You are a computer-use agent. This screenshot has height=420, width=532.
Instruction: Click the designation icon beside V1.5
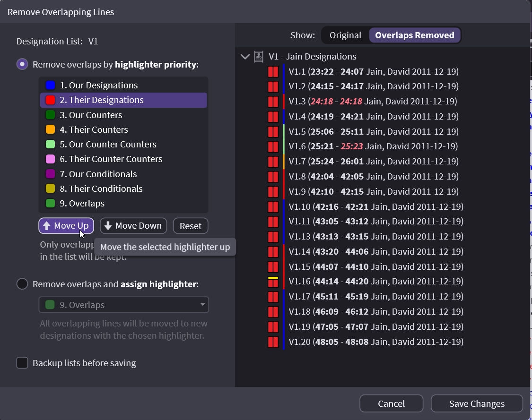(273, 132)
